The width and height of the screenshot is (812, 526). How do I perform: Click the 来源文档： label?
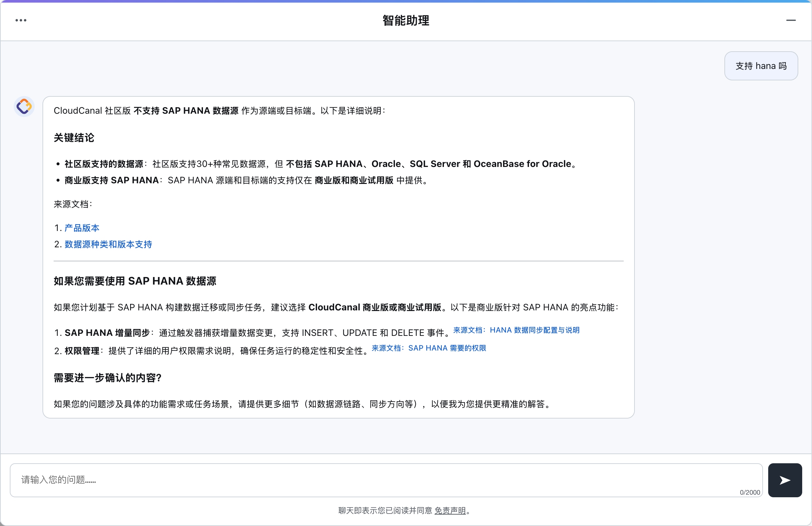(73, 204)
